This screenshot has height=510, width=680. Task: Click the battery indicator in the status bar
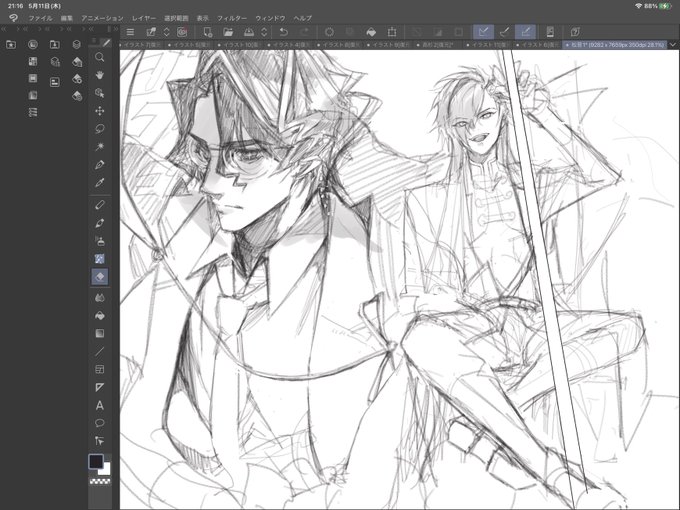[665, 6]
